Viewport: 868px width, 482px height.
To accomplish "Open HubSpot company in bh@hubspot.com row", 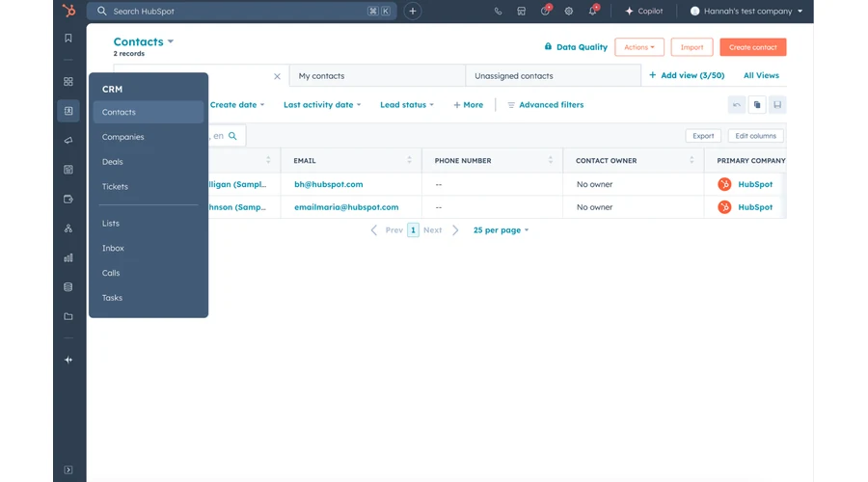I will pos(755,184).
